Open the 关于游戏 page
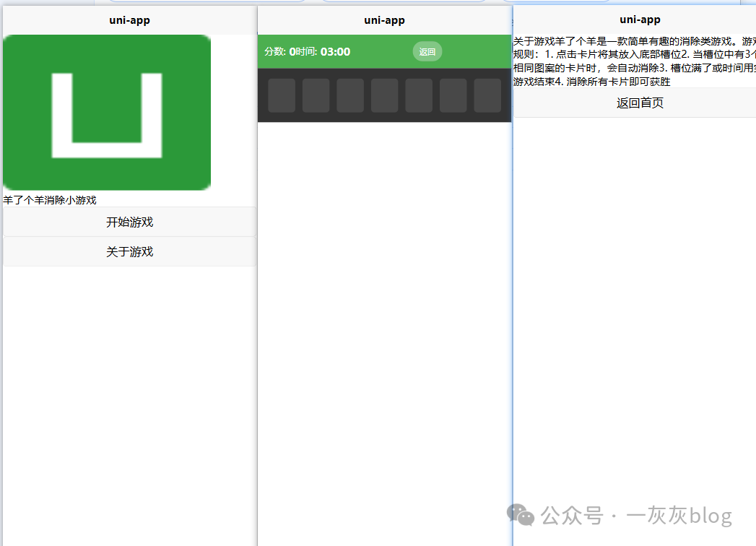 (129, 252)
